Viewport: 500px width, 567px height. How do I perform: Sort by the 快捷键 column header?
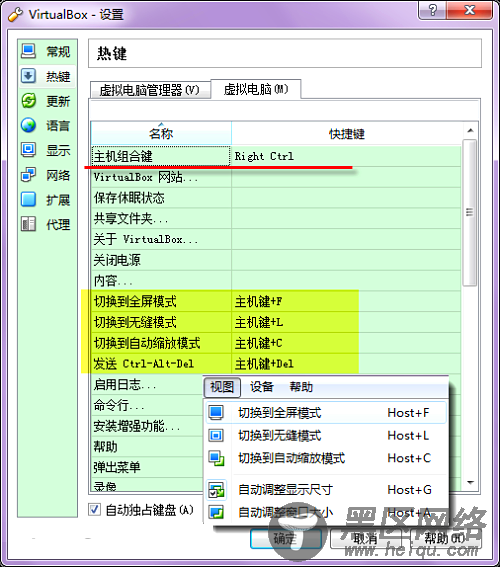point(347,133)
